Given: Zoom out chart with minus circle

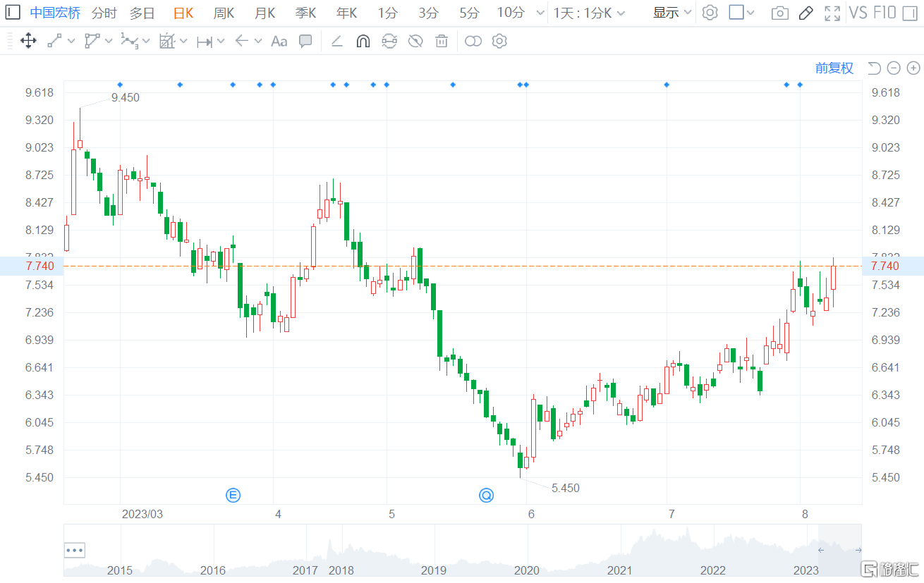Looking at the screenshot, I should pos(894,68).
